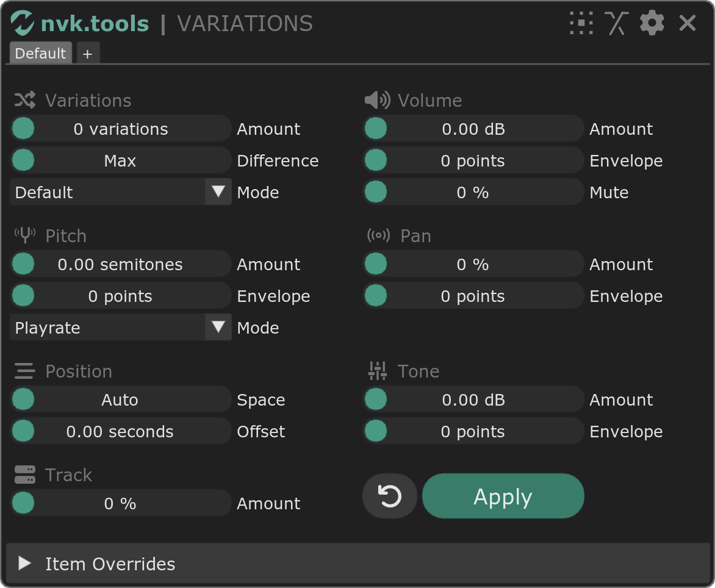The height and width of the screenshot is (588, 715).
Task: Toggle the green knob for Pan Envelope
Action: coord(376,295)
